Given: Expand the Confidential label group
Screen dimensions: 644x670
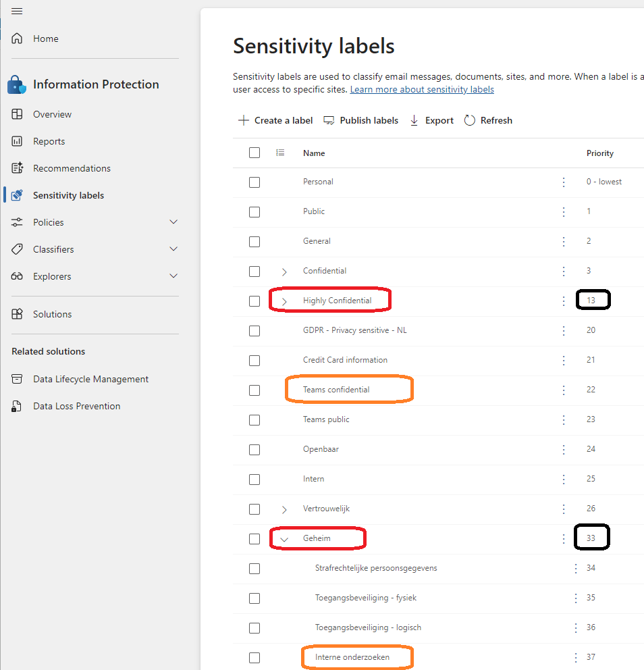Looking at the screenshot, I should tap(284, 272).
